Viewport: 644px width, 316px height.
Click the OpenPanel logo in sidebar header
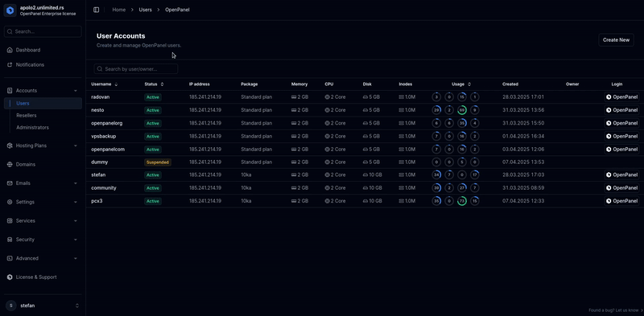[x=10, y=10]
